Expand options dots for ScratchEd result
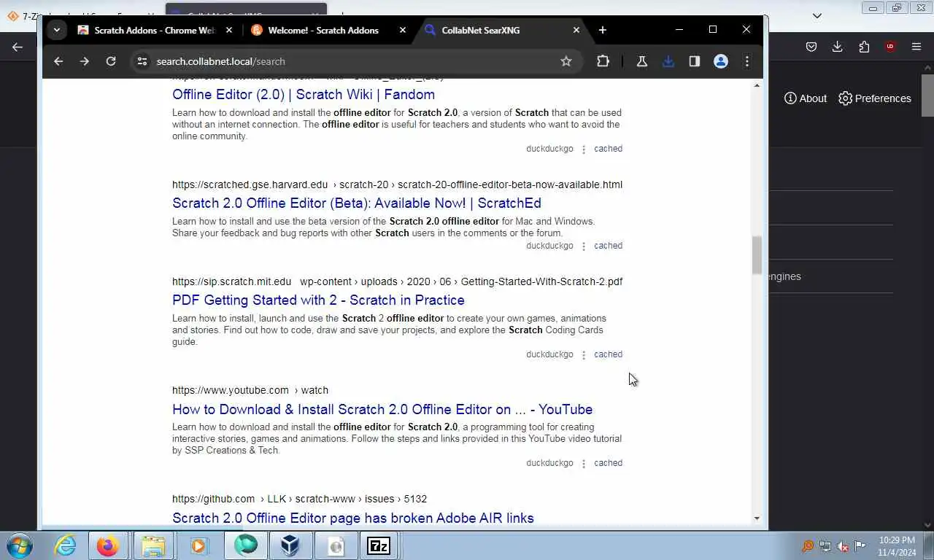Image resolution: width=934 pixels, height=560 pixels. [x=584, y=246]
